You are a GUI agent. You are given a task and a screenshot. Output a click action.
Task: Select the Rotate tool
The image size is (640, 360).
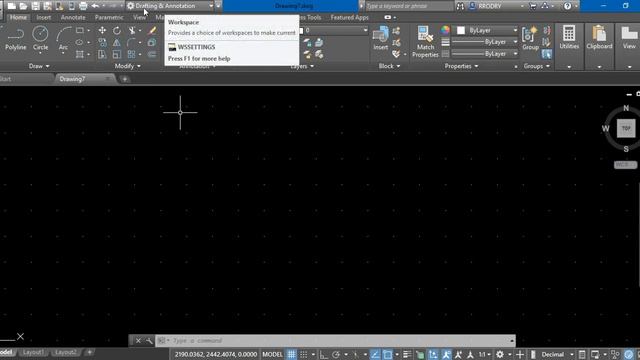[x=117, y=30]
